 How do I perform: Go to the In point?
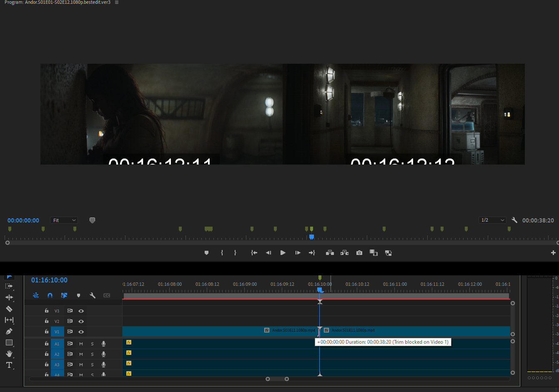pos(254,253)
